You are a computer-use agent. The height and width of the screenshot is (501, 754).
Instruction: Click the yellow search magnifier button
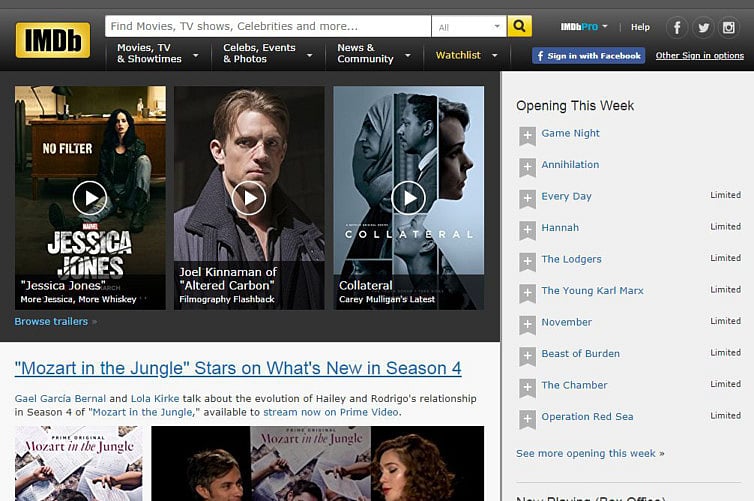[519, 27]
